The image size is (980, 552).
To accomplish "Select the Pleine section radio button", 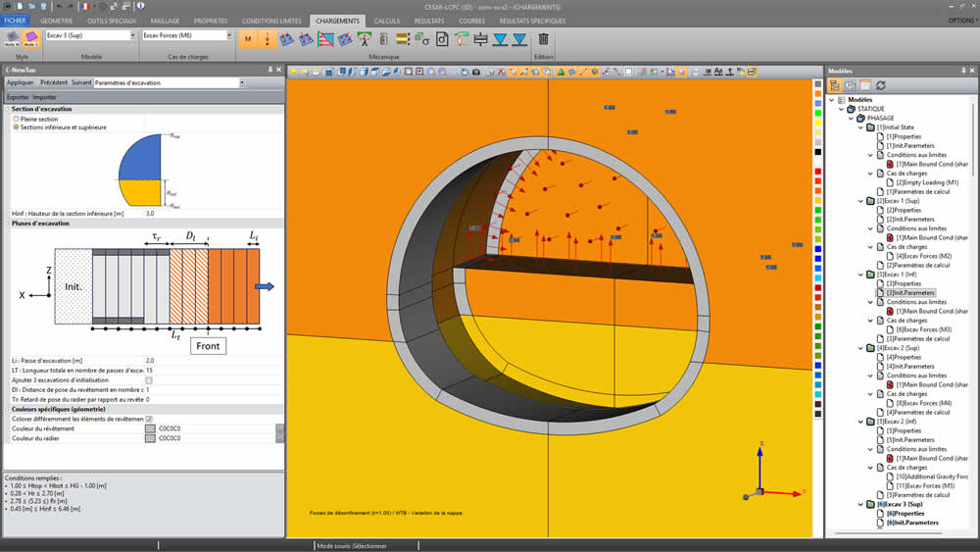I will pos(16,119).
